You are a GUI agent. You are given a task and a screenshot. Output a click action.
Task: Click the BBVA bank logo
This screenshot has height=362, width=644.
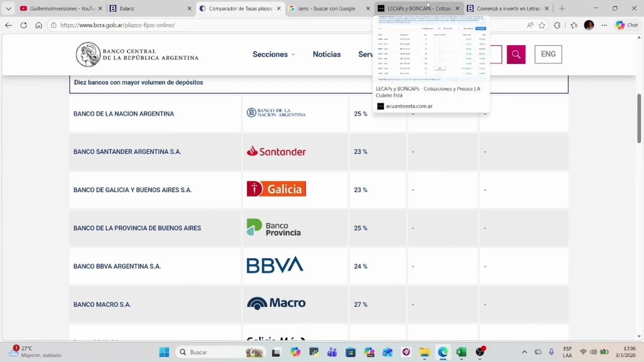point(275,265)
